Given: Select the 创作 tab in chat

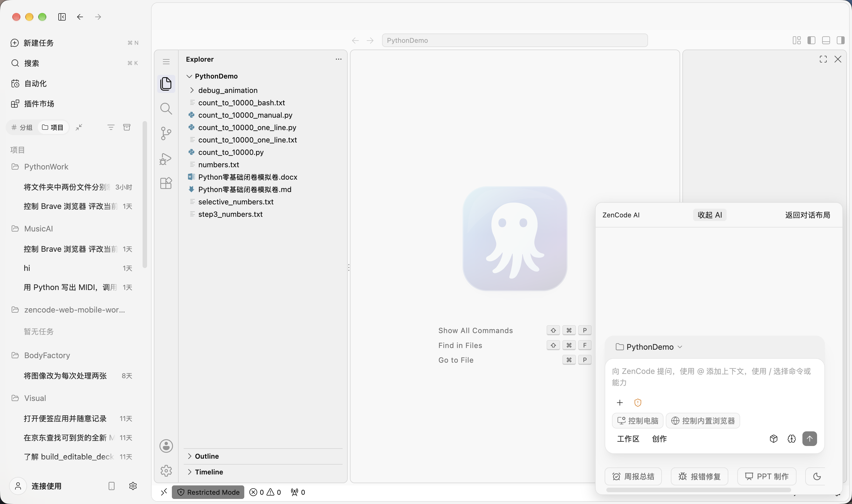Looking at the screenshot, I should tap(659, 439).
